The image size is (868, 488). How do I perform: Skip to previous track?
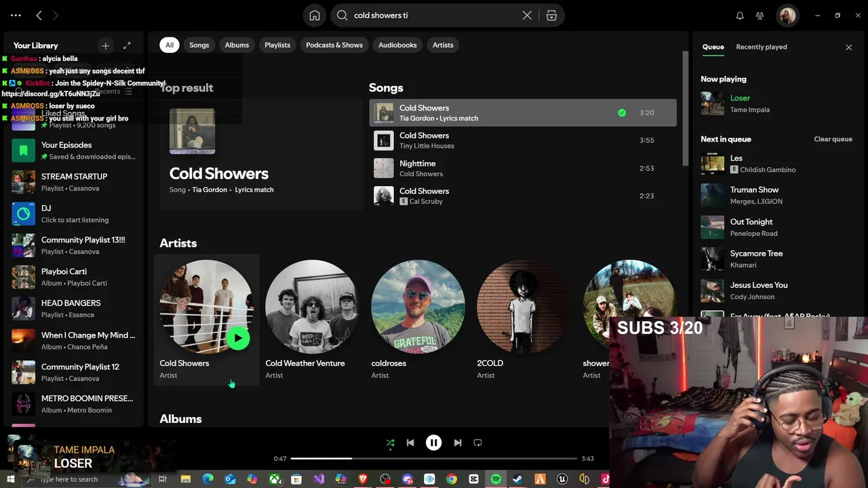coord(410,443)
